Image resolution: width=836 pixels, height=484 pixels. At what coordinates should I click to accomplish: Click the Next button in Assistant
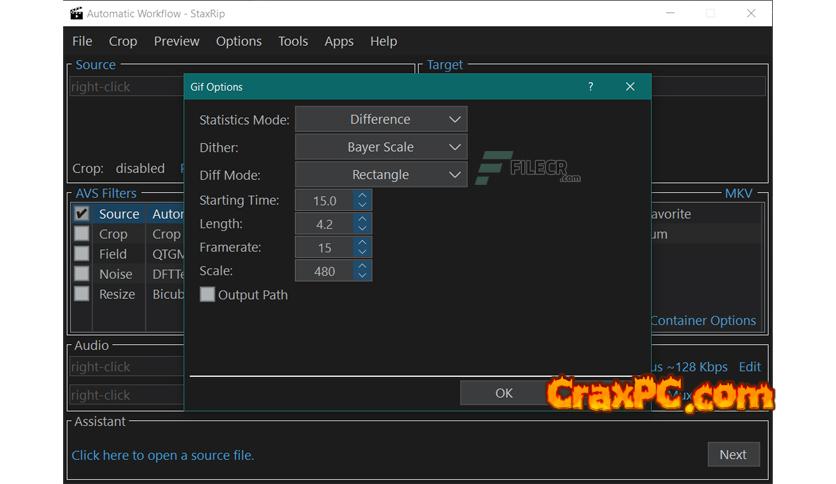(x=732, y=454)
